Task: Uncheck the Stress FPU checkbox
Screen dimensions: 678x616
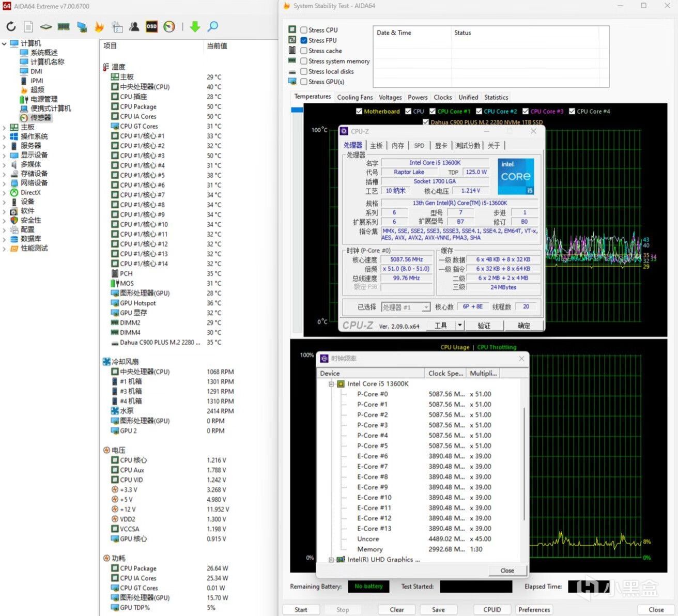Action: (304, 40)
